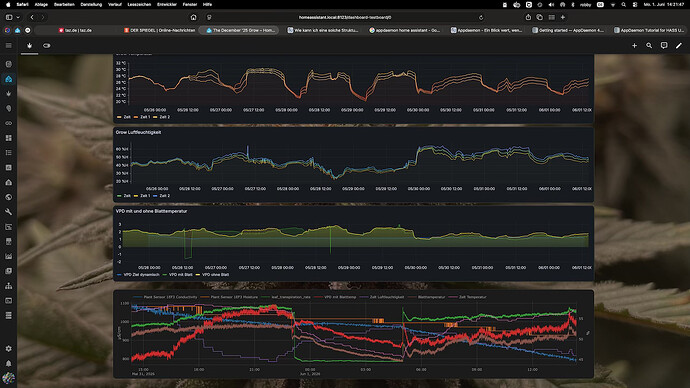Open the active home dashboard sidebar icon
690x388 pixels.
8,79
